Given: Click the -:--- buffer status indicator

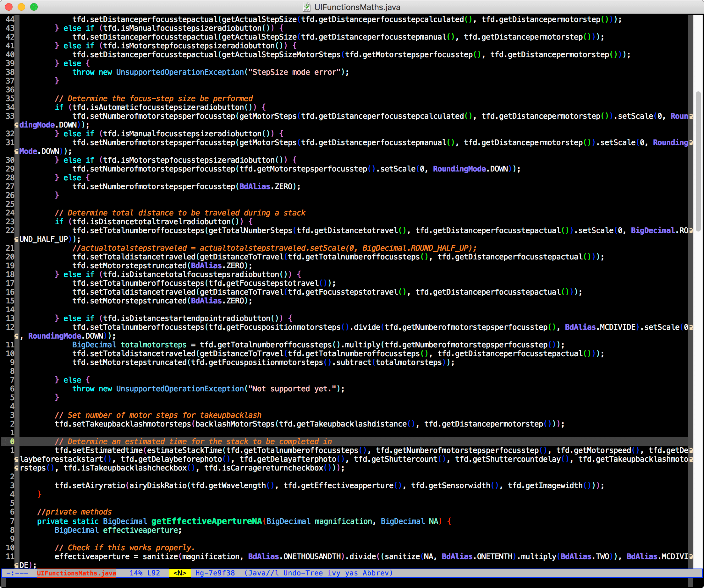Looking at the screenshot, I should click(x=17, y=573).
